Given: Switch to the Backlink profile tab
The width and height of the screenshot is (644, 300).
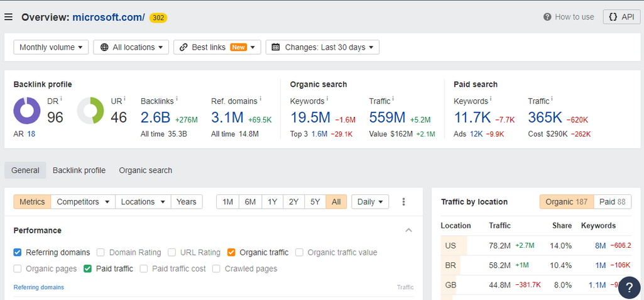Looking at the screenshot, I should point(79,170).
